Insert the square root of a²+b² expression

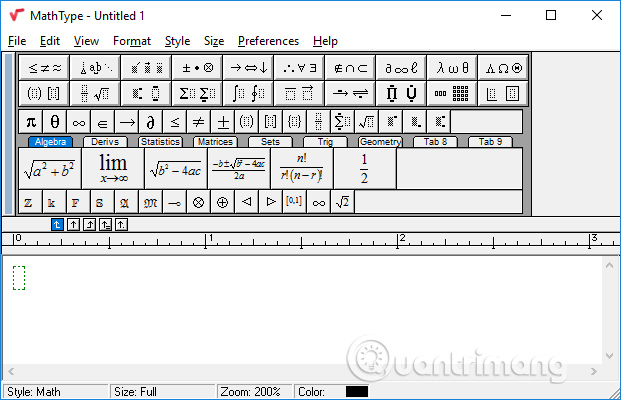coord(50,169)
